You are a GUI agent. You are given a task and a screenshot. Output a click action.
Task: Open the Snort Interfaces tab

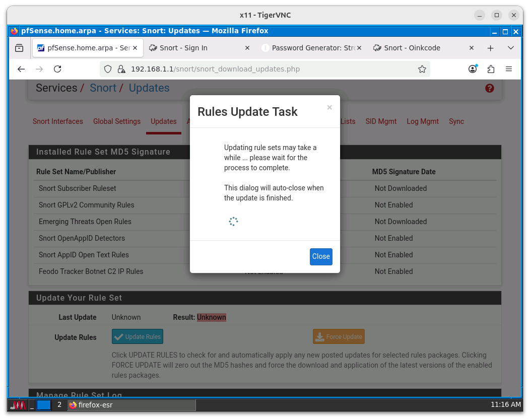(58, 121)
